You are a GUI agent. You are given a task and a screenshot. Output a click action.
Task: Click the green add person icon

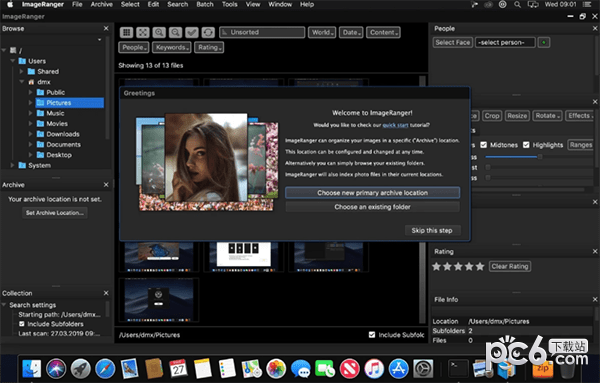click(x=544, y=42)
